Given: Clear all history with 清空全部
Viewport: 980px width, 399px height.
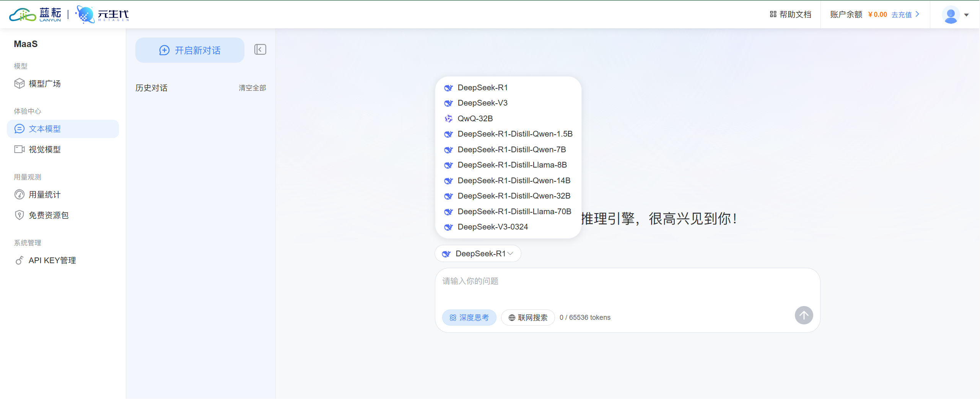Looking at the screenshot, I should [x=252, y=88].
